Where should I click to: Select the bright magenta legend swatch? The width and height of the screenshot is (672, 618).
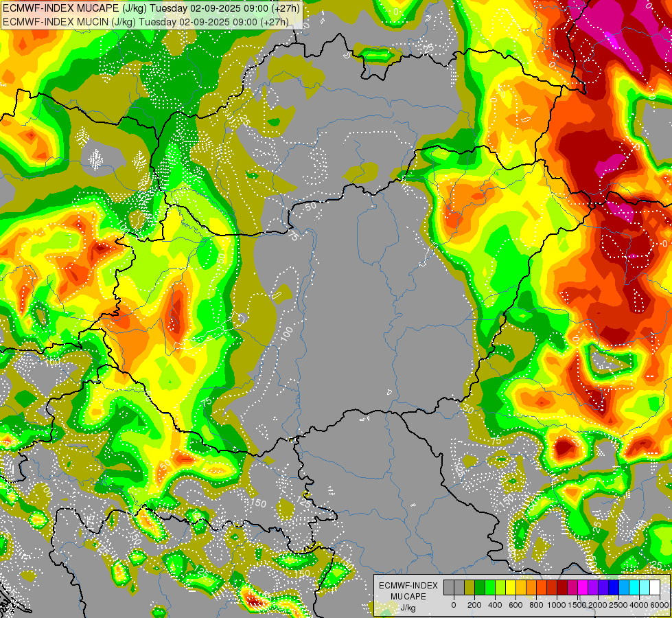pos(583,588)
